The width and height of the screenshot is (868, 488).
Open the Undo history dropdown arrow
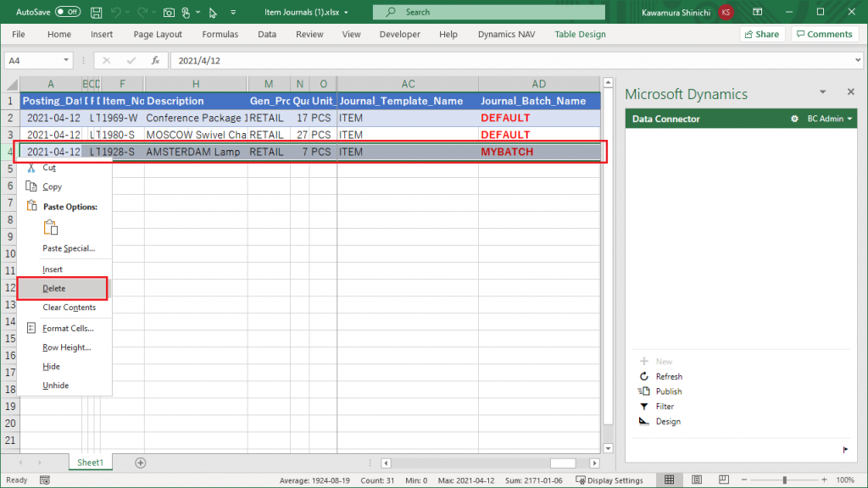click(127, 12)
